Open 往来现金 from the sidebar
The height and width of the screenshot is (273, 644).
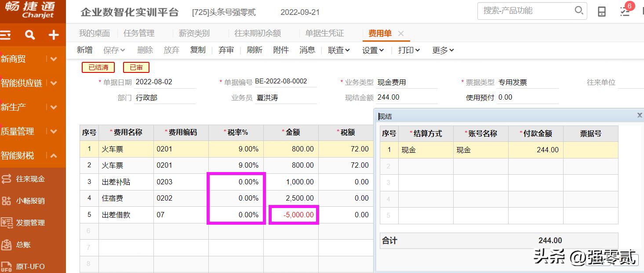point(28,179)
